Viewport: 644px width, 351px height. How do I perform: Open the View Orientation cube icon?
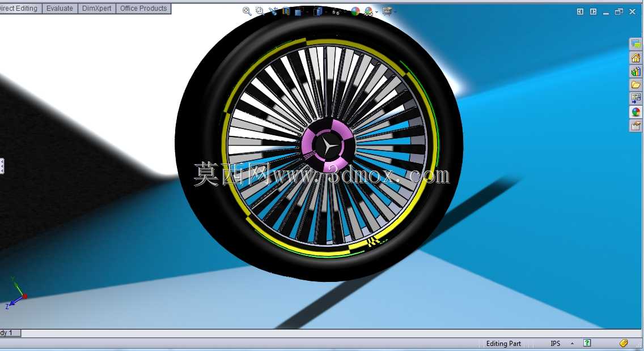299,11
